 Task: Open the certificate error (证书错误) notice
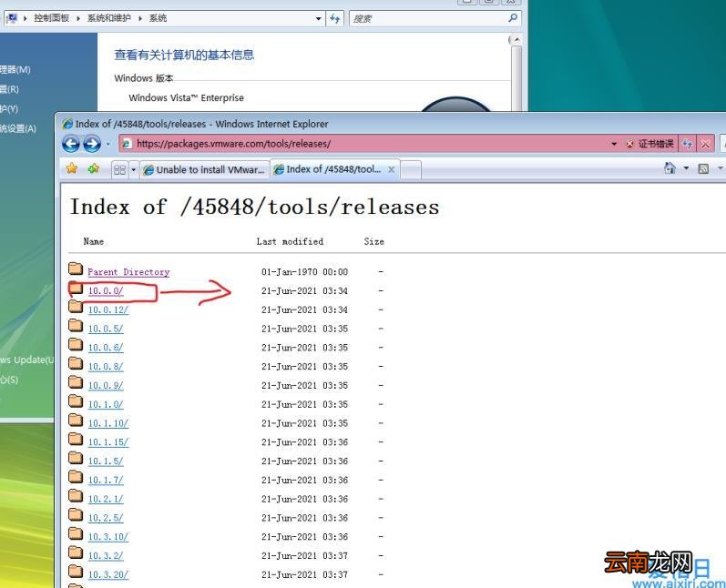coord(650,144)
